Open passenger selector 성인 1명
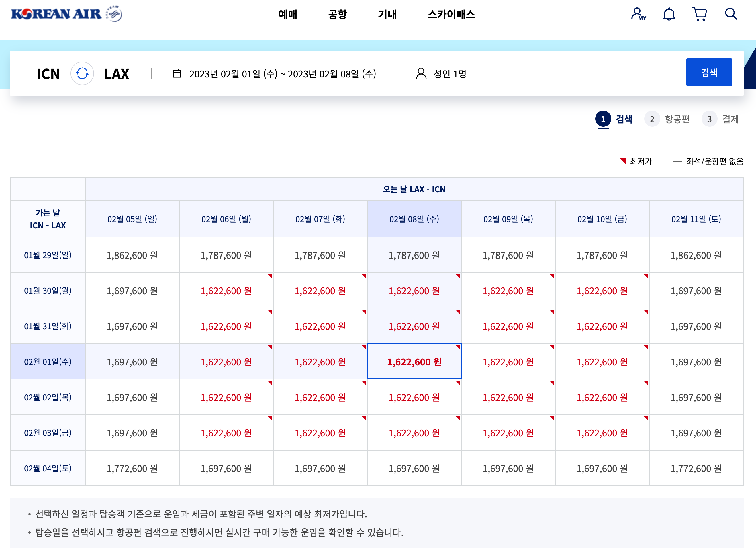756x556 pixels. click(x=450, y=74)
